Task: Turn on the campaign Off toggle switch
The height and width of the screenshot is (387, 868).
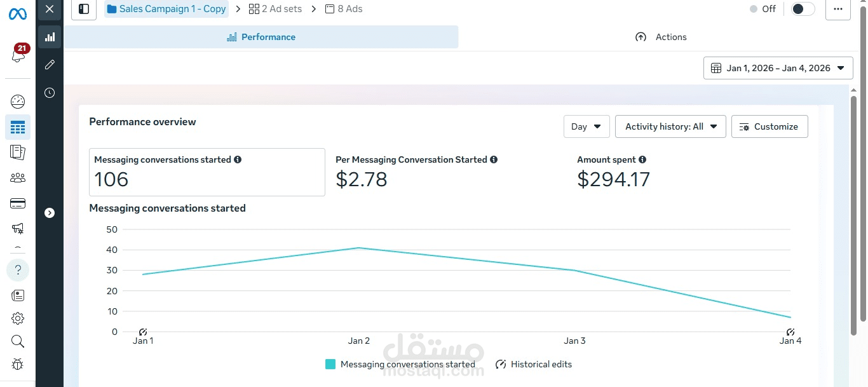Action: [x=803, y=9]
